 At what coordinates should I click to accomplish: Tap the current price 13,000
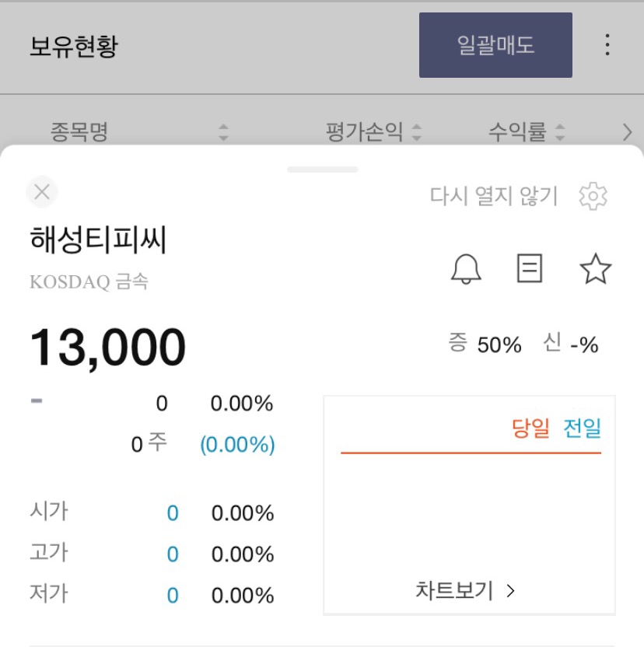(x=108, y=348)
